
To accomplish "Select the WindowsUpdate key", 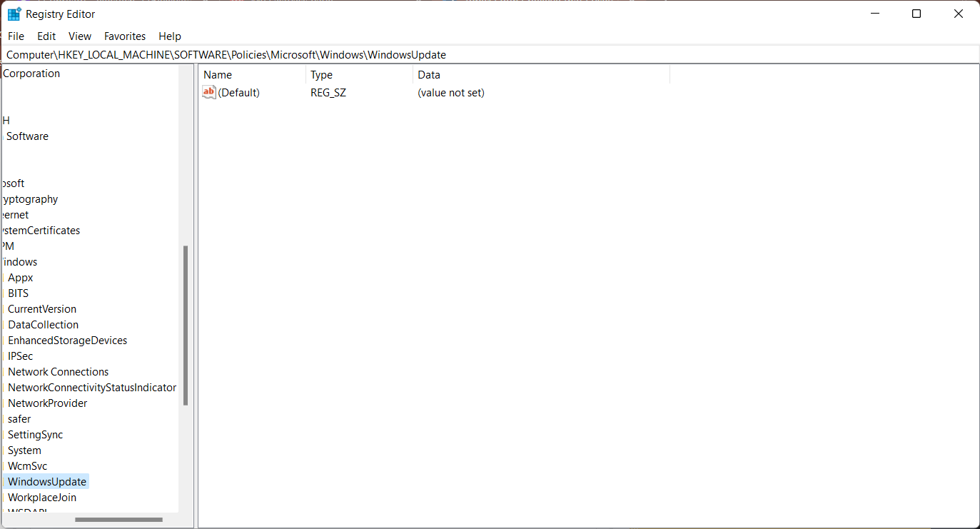I will click(x=47, y=482).
